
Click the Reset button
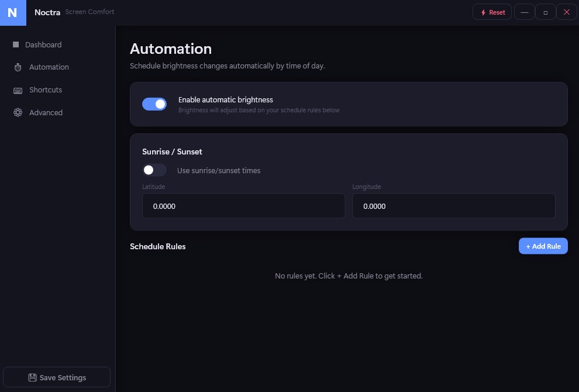(492, 12)
